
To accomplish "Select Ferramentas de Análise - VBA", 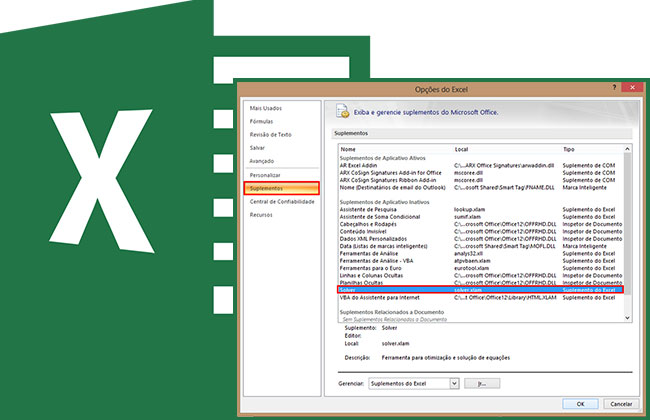I will [481, 261].
